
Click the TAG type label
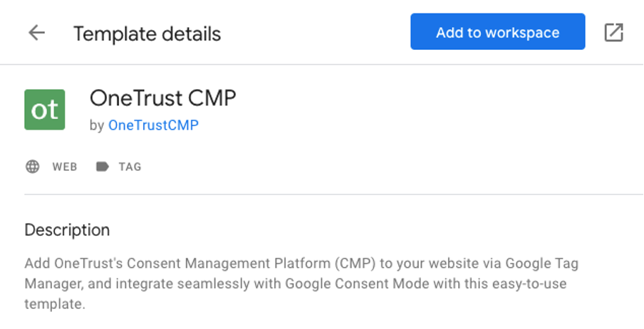click(130, 167)
